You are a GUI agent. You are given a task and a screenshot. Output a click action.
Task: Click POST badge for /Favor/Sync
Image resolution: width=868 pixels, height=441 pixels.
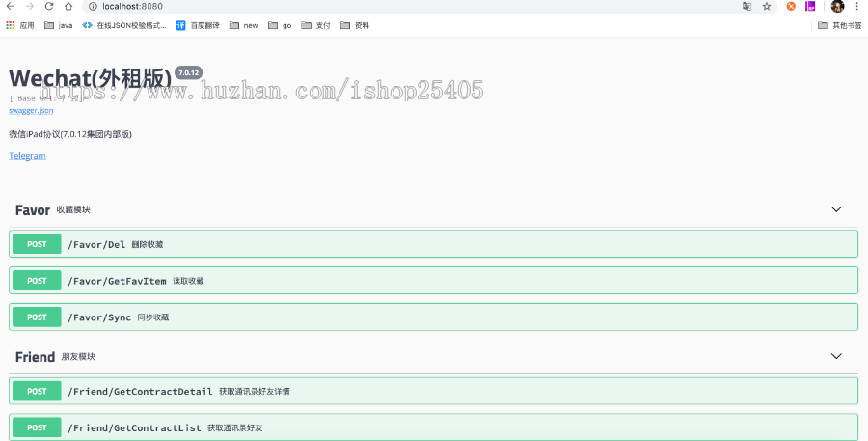[x=37, y=317]
